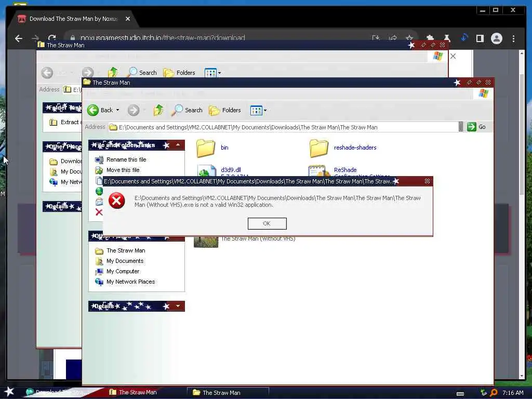Click the green Go button
The image size is (532, 399).
[x=476, y=127]
